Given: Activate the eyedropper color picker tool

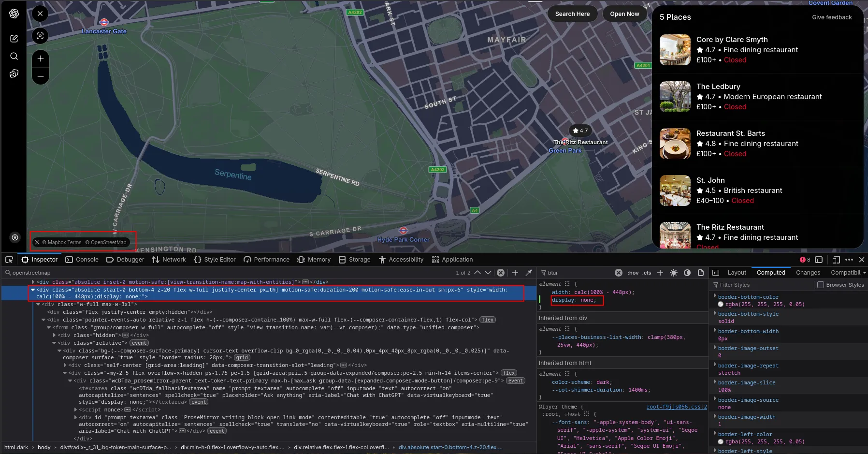Looking at the screenshot, I should coord(529,273).
